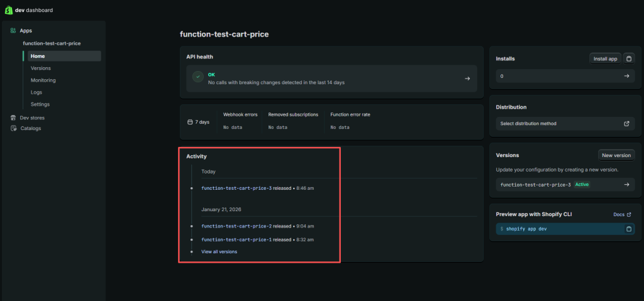Open Logs from the sidebar
Screen dimensions: 644x301
pyautogui.click(x=36, y=92)
